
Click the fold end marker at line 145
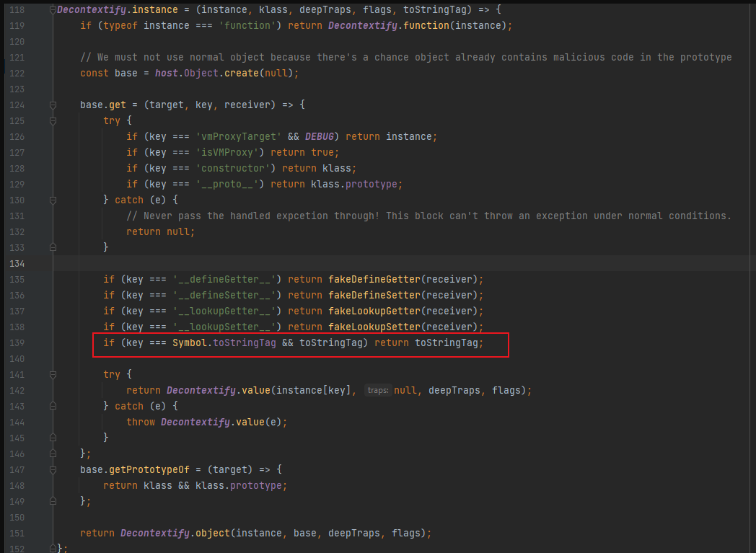[x=53, y=438]
